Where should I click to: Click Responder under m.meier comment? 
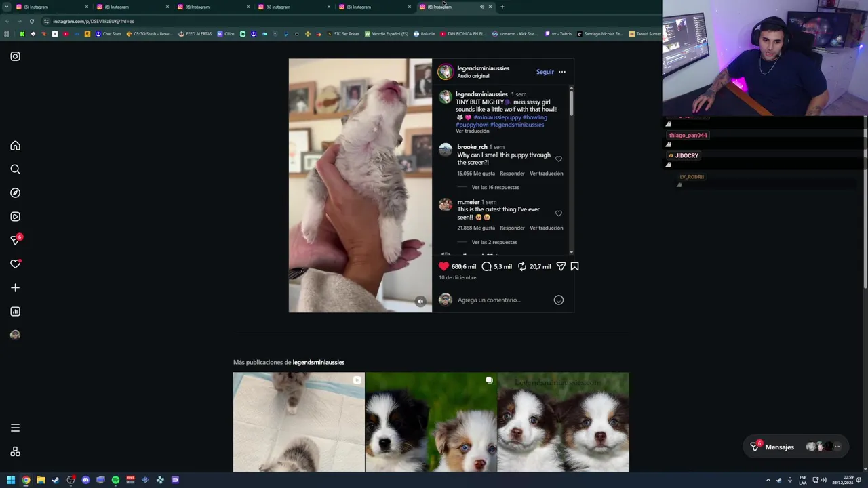tap(512, 228)
